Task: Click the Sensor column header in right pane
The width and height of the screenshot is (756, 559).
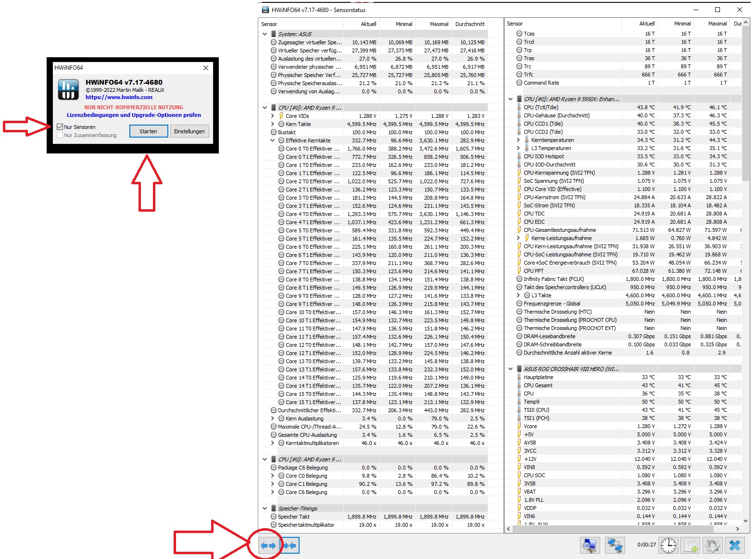Action: (x=563, y=24)
